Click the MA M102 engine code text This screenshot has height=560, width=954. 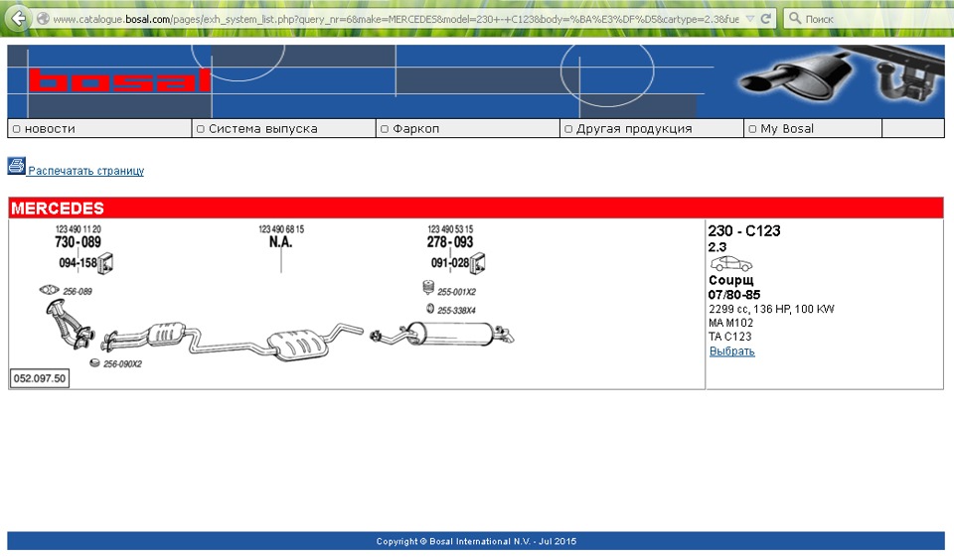[x=730, y=323]
